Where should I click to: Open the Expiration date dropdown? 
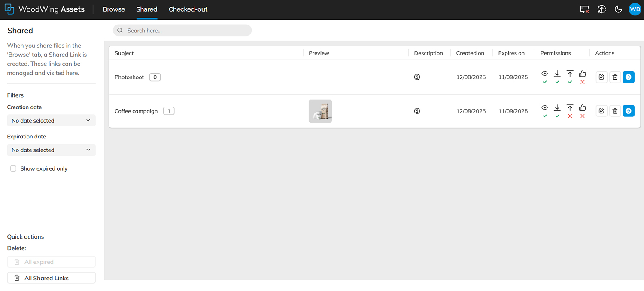pyautogui.click(x=51, y=150)
